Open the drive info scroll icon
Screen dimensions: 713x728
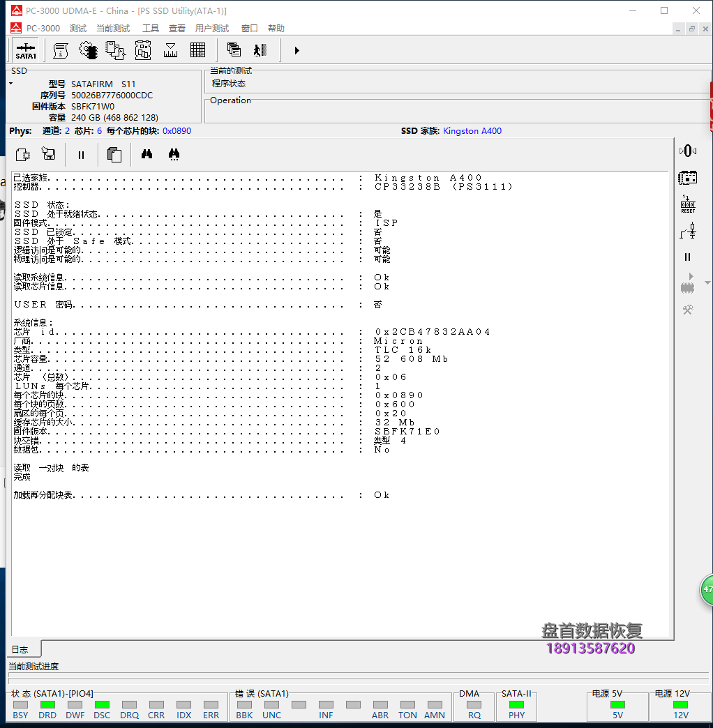pos(61,51)
